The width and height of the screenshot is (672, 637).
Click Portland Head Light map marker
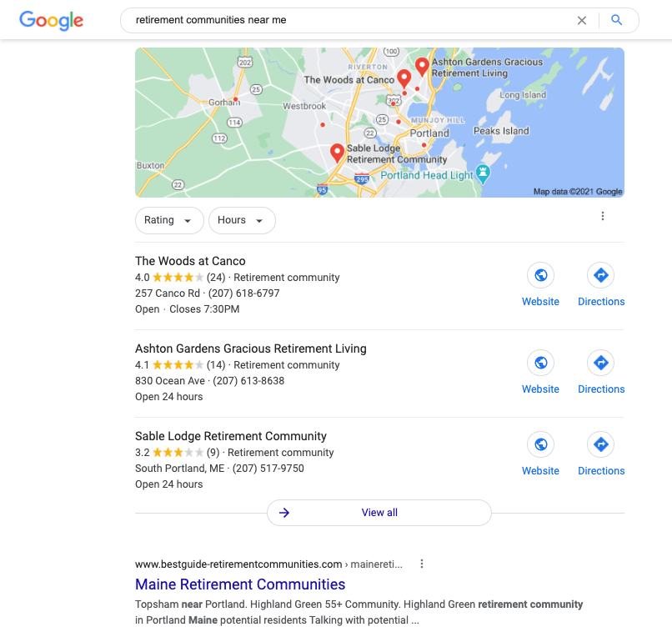pos(483,174)
